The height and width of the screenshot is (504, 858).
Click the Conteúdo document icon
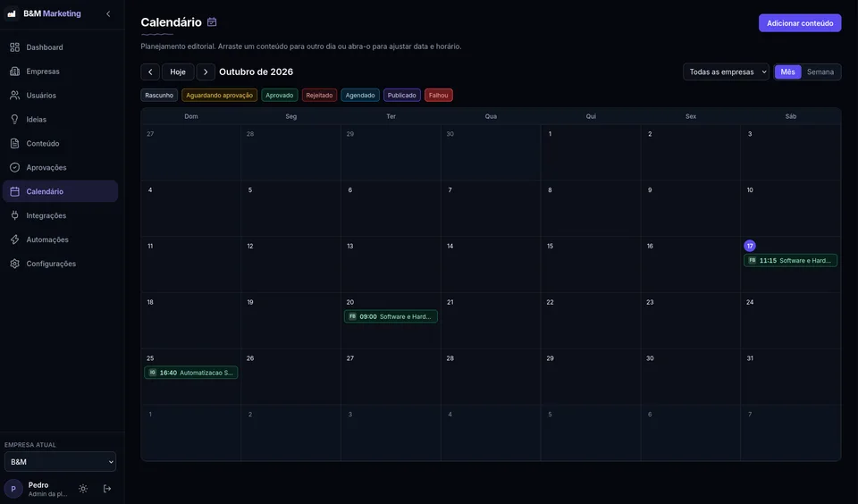[x=15, y=143]
